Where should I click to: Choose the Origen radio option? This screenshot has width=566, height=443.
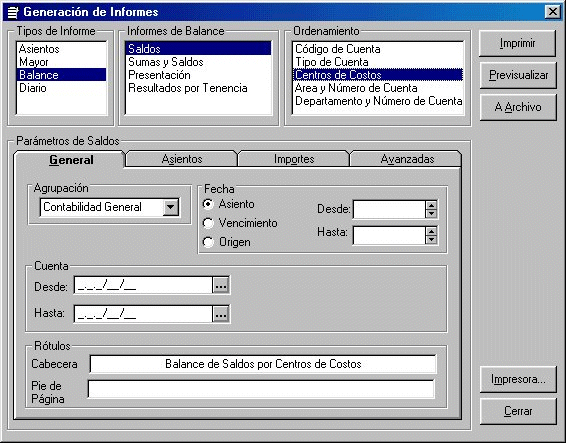[208, 242]
